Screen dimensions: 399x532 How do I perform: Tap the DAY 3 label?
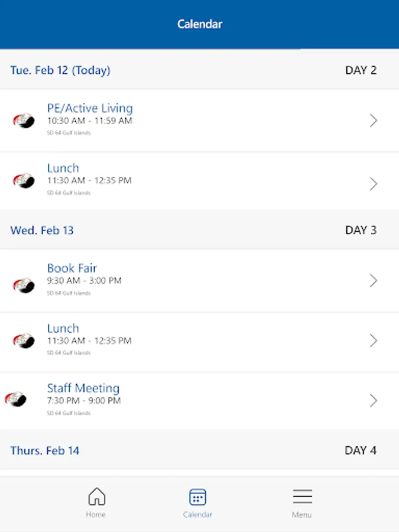pos(361,230)
